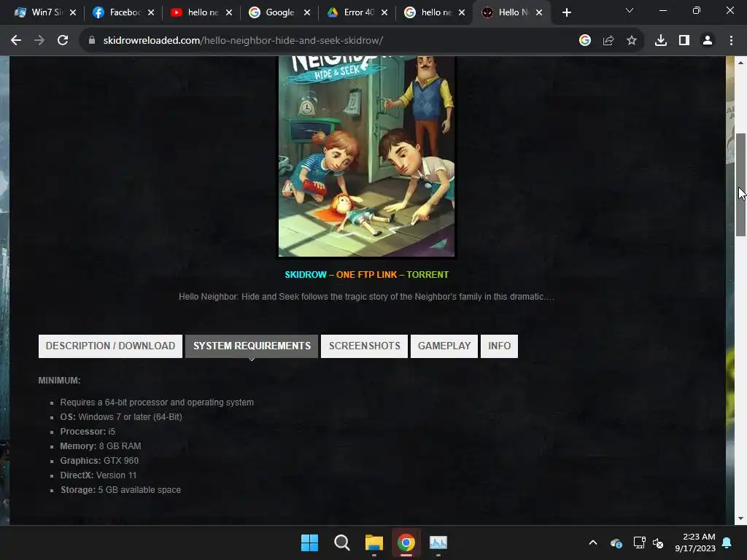Open the Gameplay tab
Viewport: 747px width, 560px height.
coord(444,346)
